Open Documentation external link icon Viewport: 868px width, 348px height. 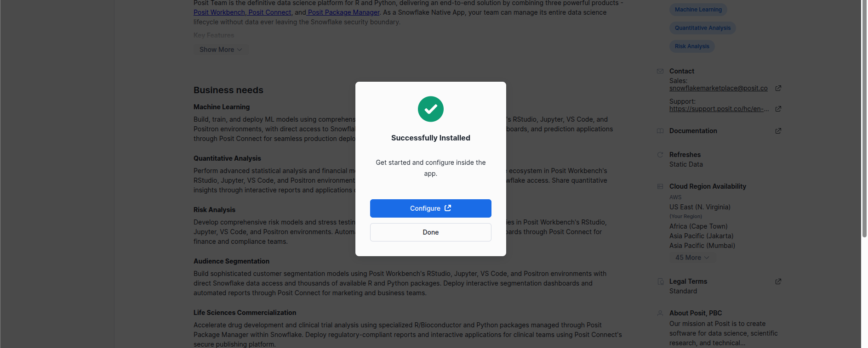tap(778, 131)
